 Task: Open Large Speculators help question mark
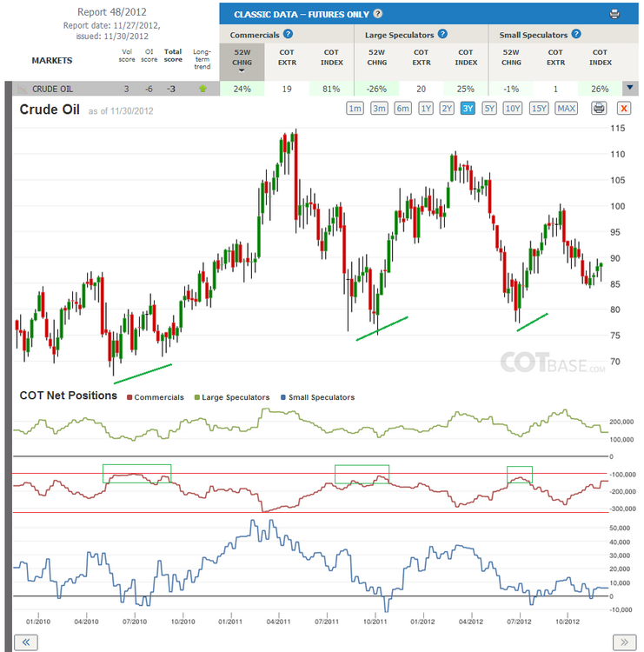(442, 34)
